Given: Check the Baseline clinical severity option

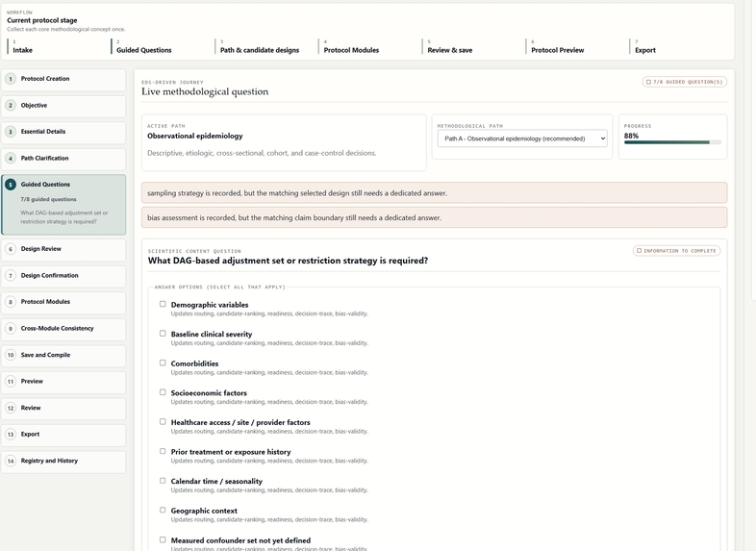Looking at the screenshot, I should (163, 334).
